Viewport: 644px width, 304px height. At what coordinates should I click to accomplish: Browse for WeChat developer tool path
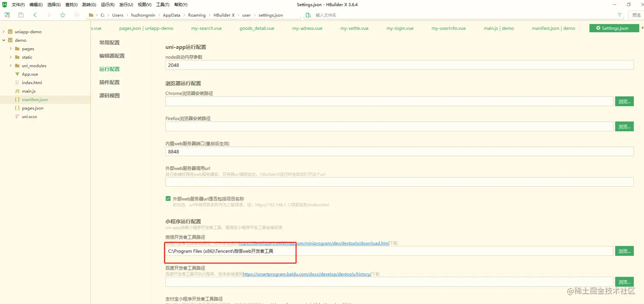[x=624, y=251]
